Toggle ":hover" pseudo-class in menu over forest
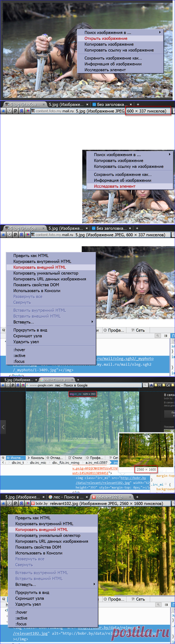175x644 pixels. pos(52,612)
